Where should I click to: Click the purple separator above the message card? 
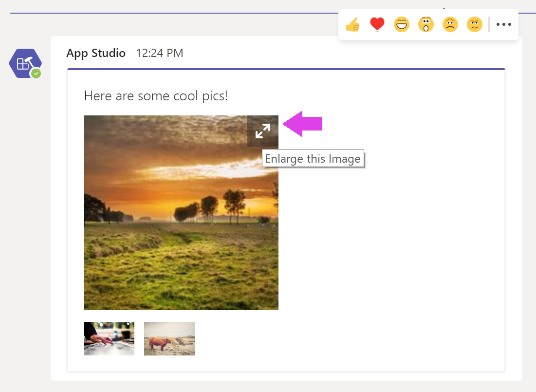(x=285, y=70)
